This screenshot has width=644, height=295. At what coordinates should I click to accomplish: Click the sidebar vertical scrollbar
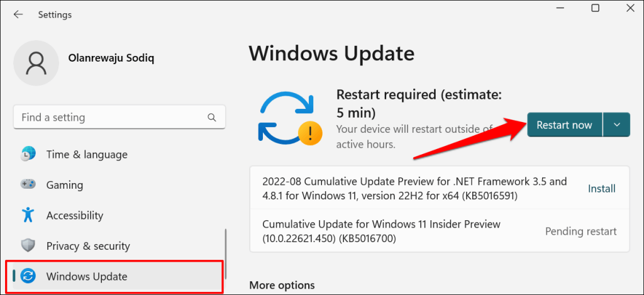226,252
